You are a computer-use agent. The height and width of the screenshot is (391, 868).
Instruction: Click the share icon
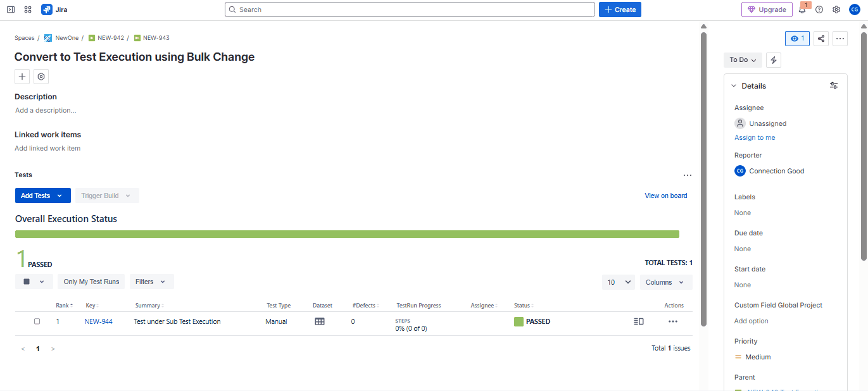pos(821,39)
